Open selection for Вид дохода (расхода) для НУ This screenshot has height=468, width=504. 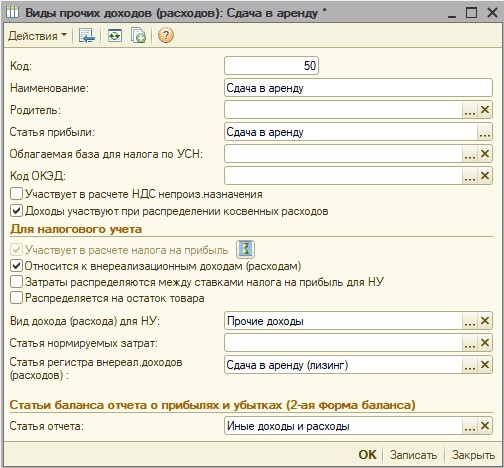tap(470, 321)
